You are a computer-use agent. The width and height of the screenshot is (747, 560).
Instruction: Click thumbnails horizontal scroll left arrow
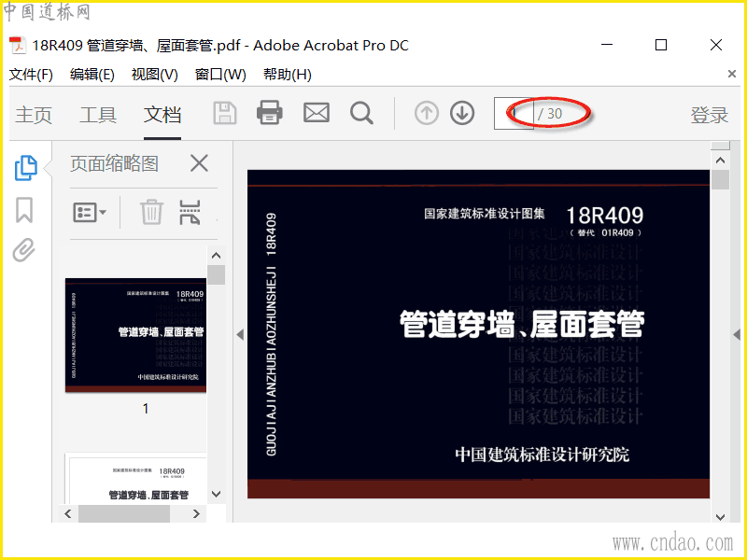pyautogui.click(x=68, y=513)
